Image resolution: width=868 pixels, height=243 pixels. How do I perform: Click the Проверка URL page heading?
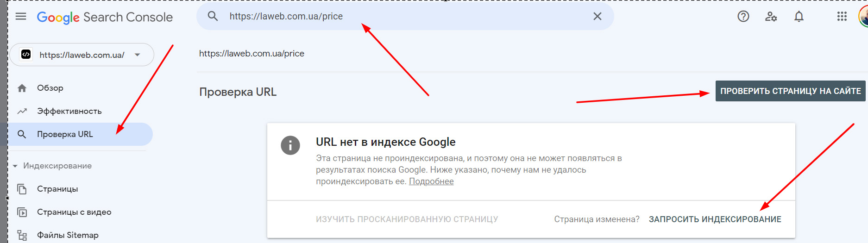coord(238,92)
